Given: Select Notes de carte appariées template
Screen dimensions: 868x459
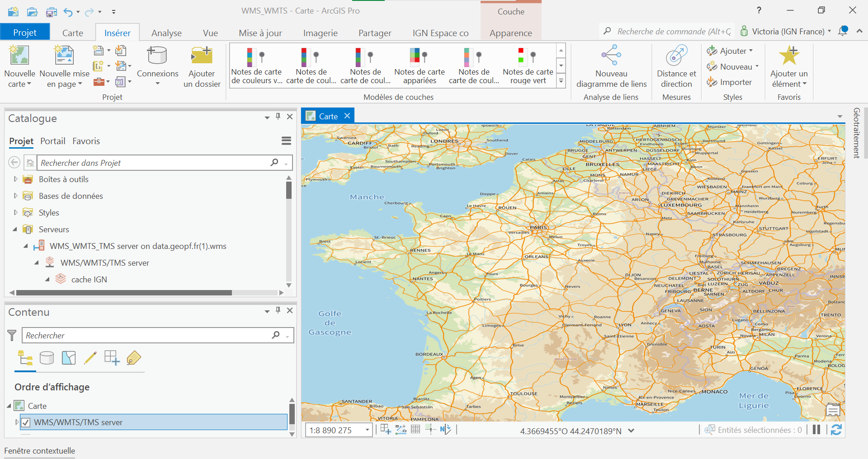Looking at the screenshot, I should [x=420, y=66].
